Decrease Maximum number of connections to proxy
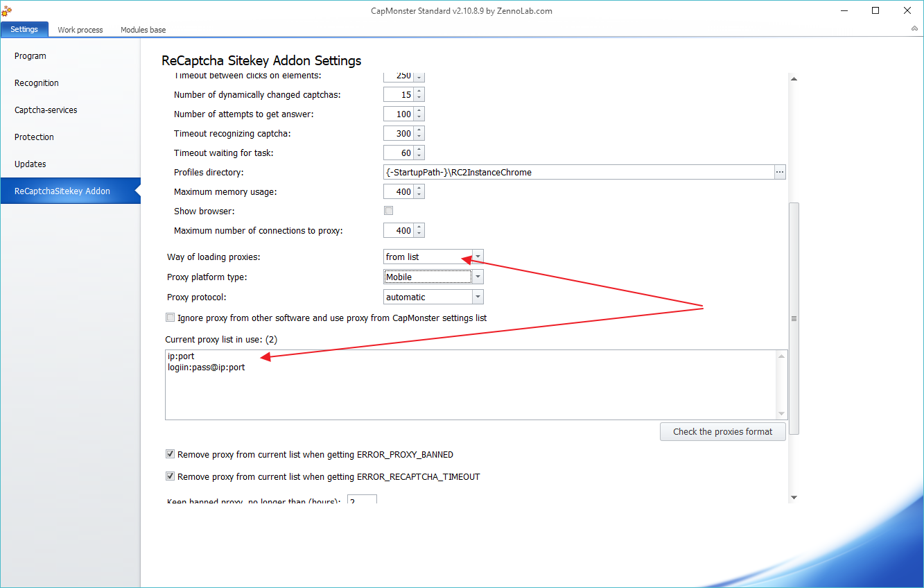924x588 pixels. pyautogui.click(x=419, y=234)
